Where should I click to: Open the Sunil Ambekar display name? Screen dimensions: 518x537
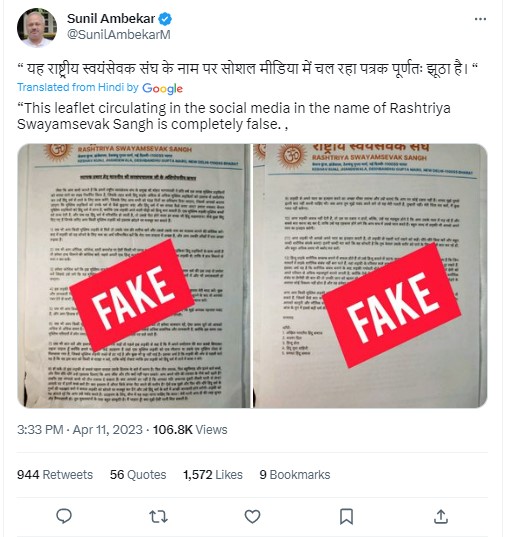111,18
